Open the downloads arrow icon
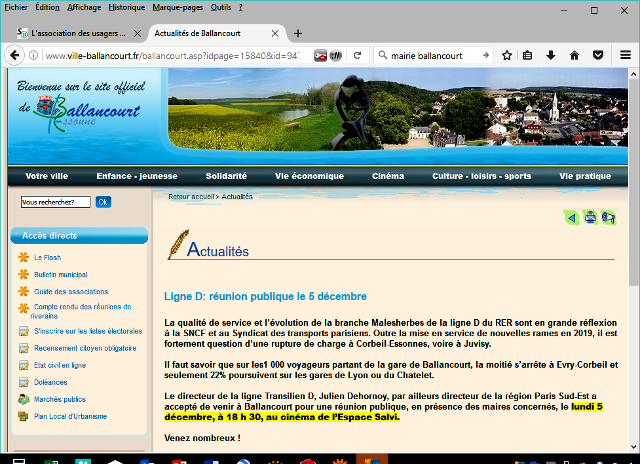The image size is (640, 464). [551, 55]
